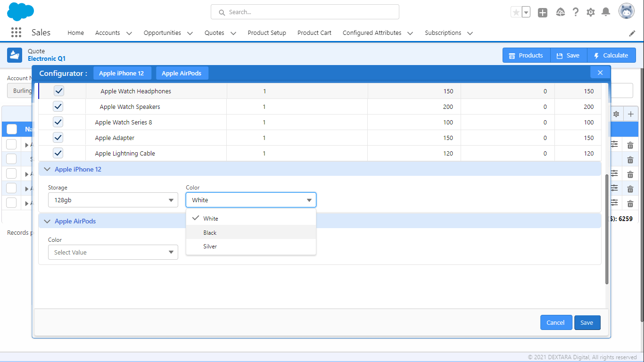Open the App Launcher grid icon

click(x=16, y=33)
